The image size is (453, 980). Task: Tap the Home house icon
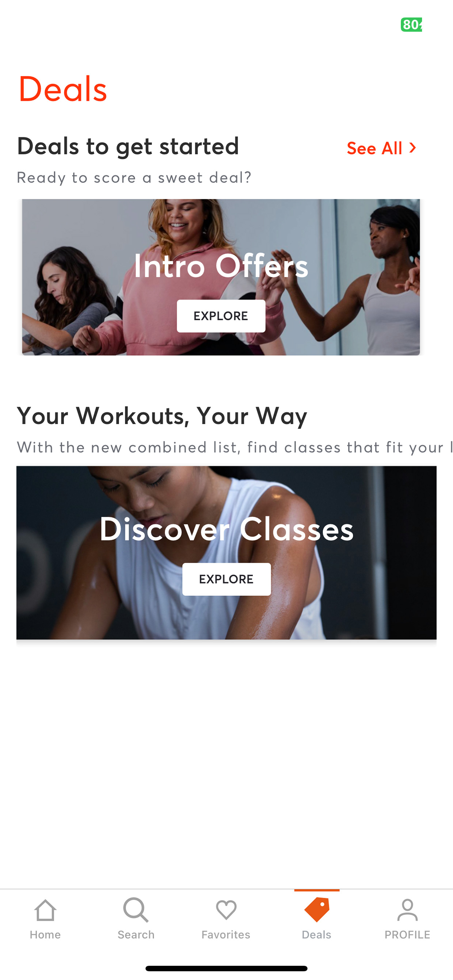45,910
